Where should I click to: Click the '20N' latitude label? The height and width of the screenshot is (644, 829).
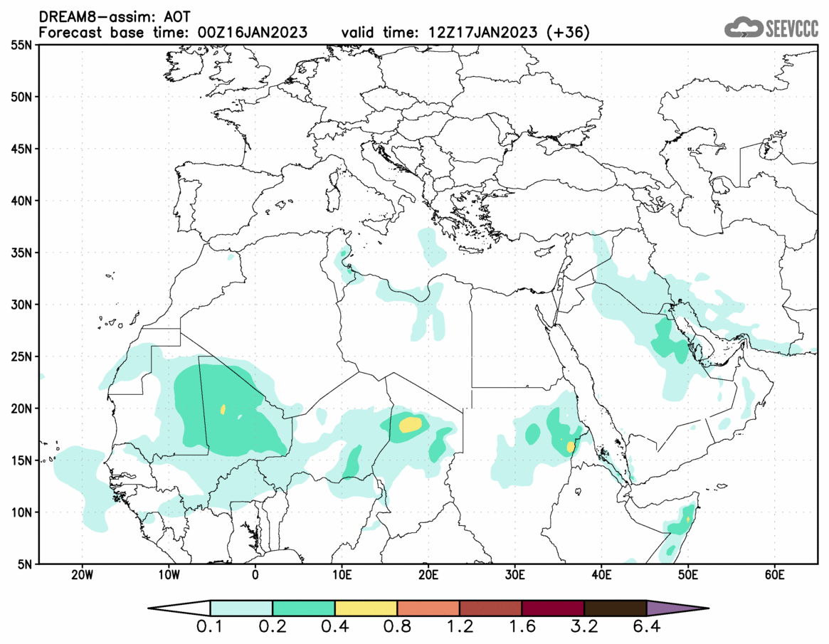click(21, 408)
